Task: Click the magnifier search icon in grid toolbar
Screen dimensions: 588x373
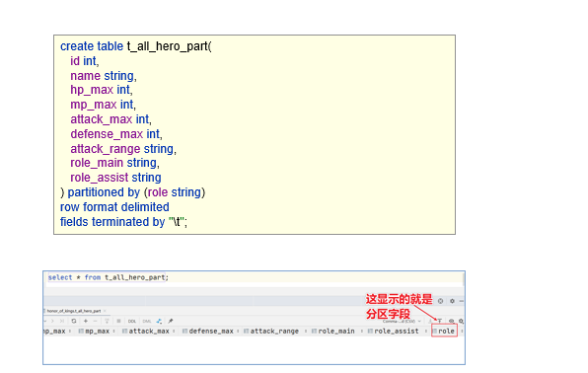Action: pos(462,322)
